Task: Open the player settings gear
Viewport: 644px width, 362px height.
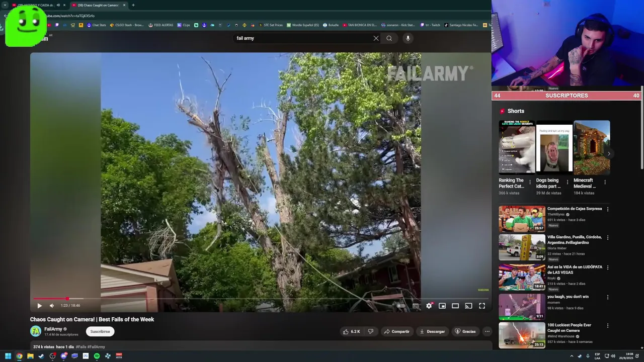Action: tap(429, 306)
